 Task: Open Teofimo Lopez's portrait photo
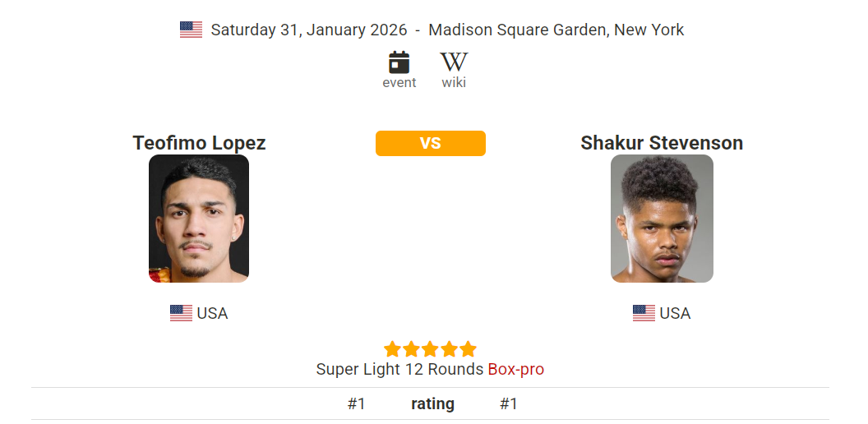click(x=199, y=219)
